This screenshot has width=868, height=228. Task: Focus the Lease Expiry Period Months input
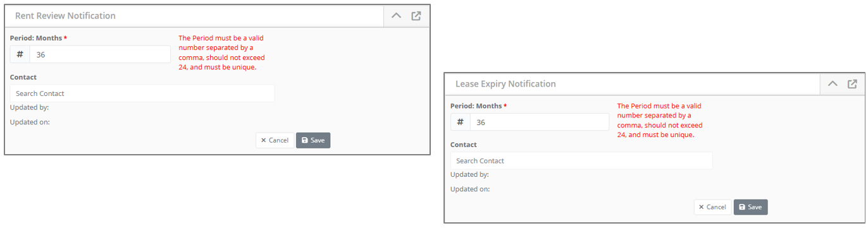coord(540,122)
